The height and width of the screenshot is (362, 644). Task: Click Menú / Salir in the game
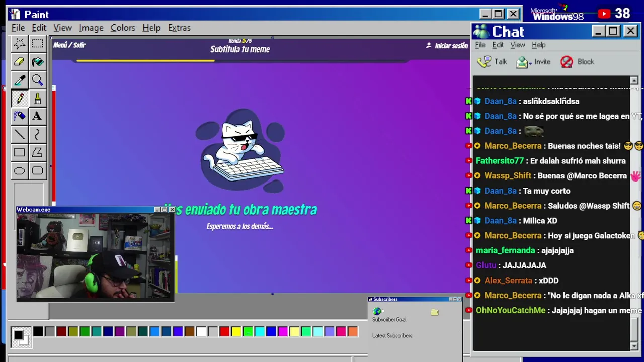pyautogui.click(x=69, y=45)
